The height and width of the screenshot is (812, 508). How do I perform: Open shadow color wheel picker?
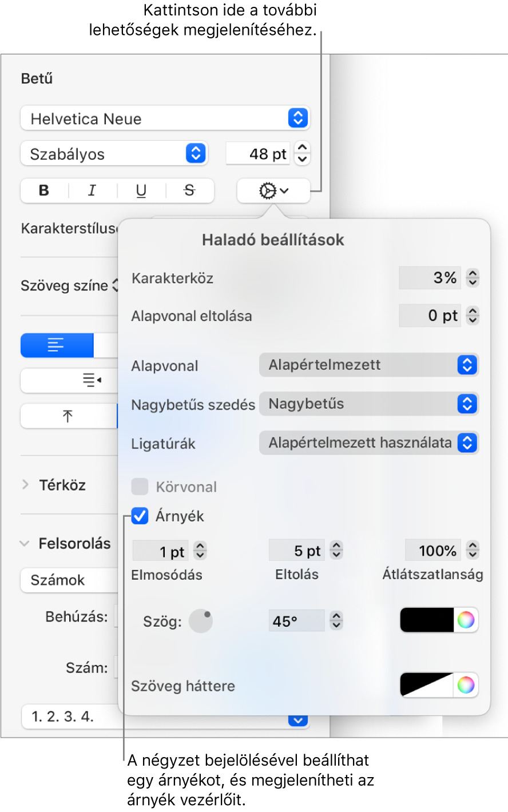click(466, 620)
